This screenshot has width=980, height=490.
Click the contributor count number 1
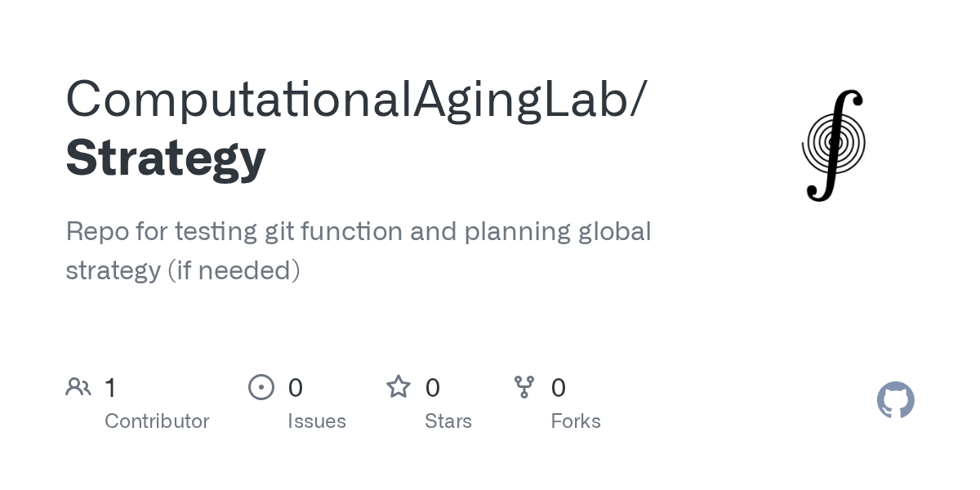tap(110, 388)
